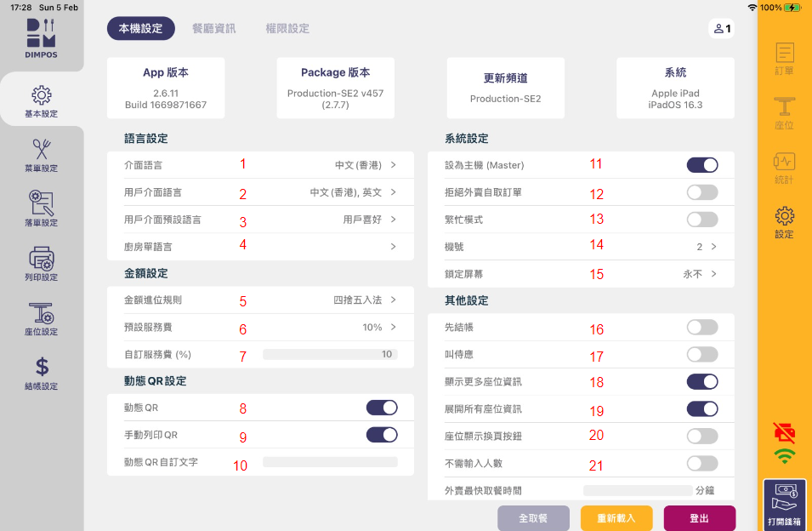812x531 pixels.
Task: Click the 自訂服務費 (%) value bar
Action: 330,354
